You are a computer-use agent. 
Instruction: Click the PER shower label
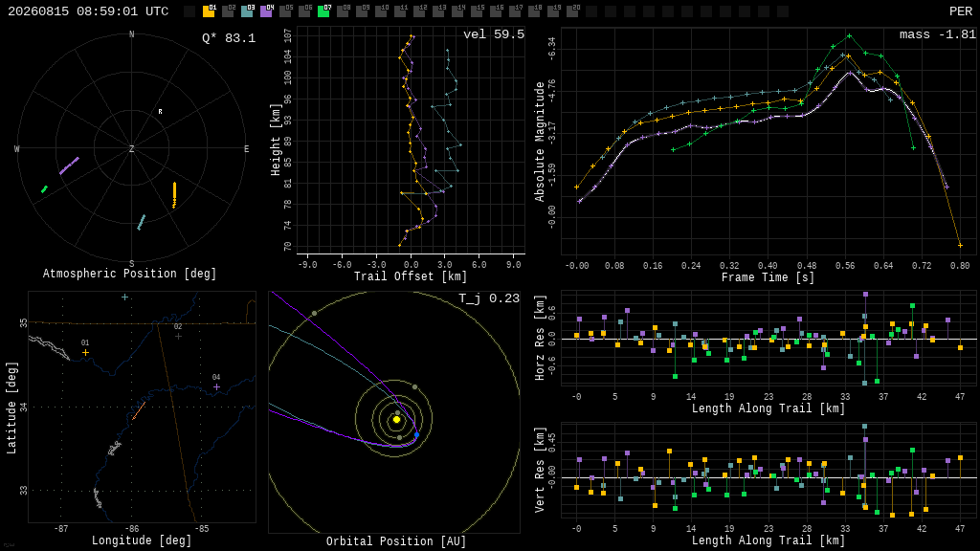(x=961, y=11)
